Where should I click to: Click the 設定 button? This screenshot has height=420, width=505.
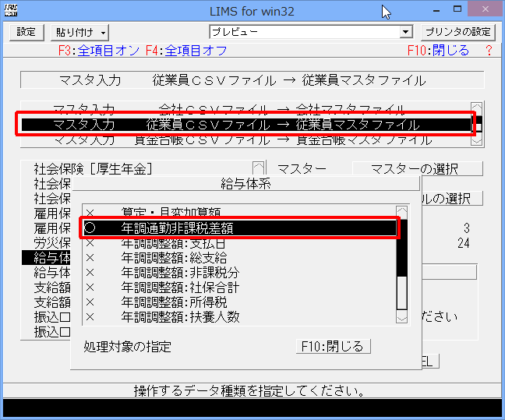pyautogui.click(x=26, y=32)
